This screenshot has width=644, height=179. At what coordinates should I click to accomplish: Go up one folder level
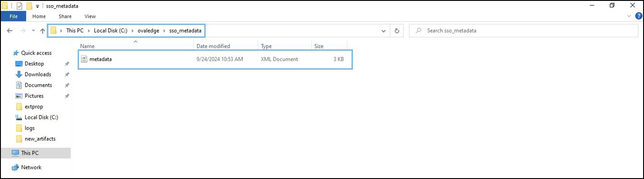pyautogui.click(x=43, y=31)
